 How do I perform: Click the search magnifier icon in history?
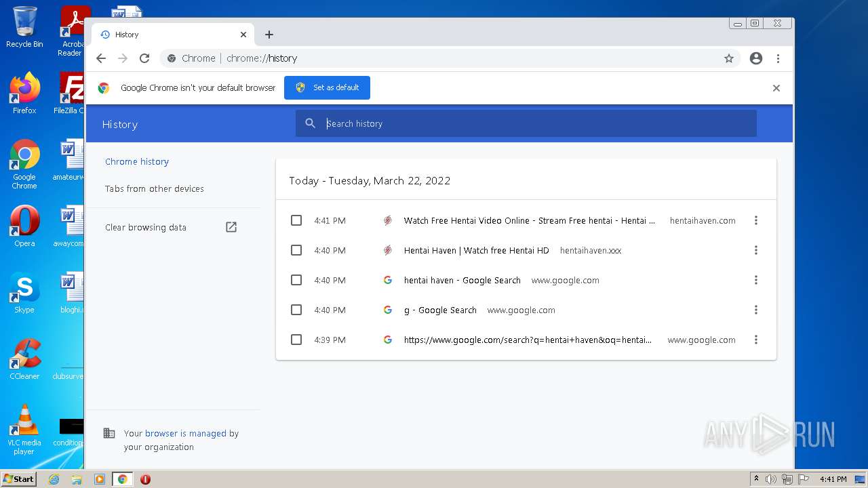(x=311, y=123)
